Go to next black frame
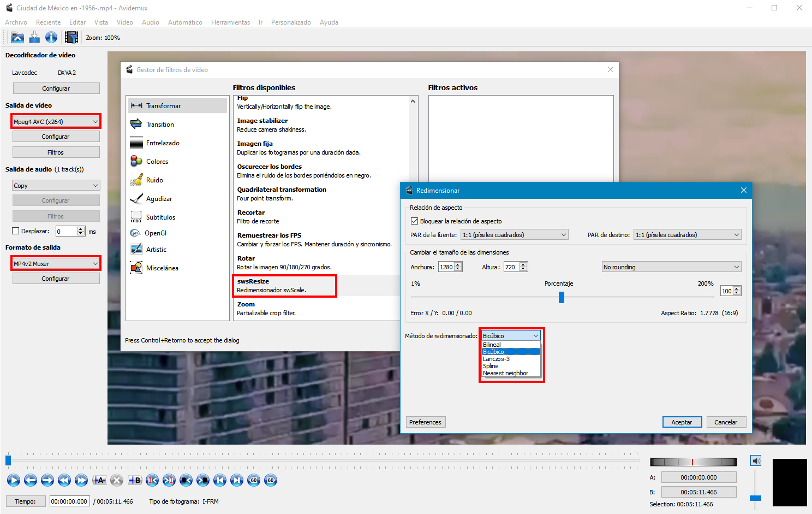This screenshot has width=812, height=514. coord(203,480)
